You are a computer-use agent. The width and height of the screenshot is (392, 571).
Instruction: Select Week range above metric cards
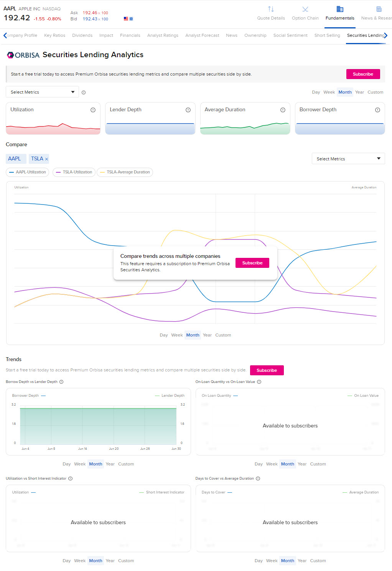pyautogui.click(x=329, y=92)
